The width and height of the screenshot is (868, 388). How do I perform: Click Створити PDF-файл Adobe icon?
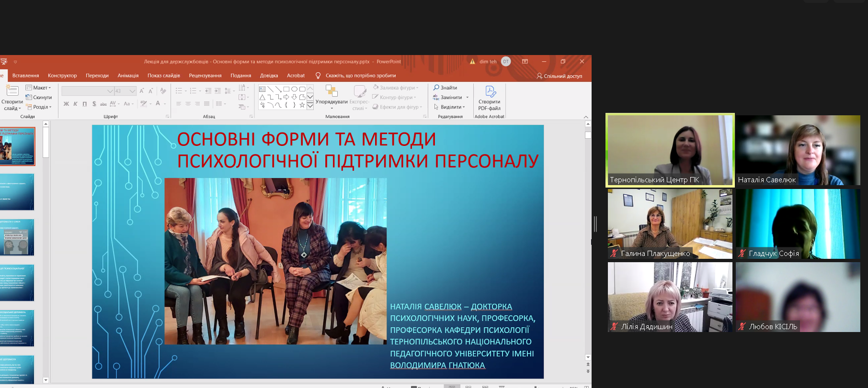(490, 91)
